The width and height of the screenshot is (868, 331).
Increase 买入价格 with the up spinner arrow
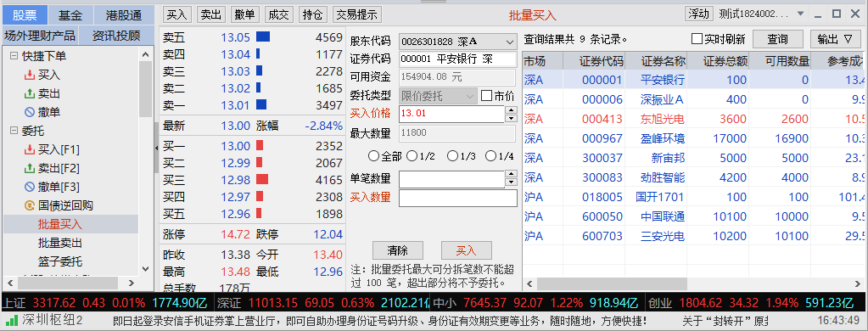(x=512, y=109)
